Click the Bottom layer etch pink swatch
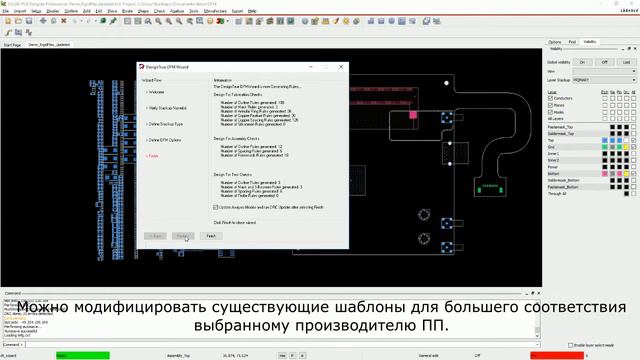 [605, 174]
